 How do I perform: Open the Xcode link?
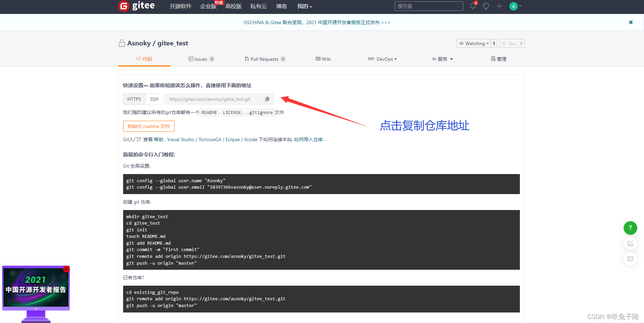tap(251, 139)
